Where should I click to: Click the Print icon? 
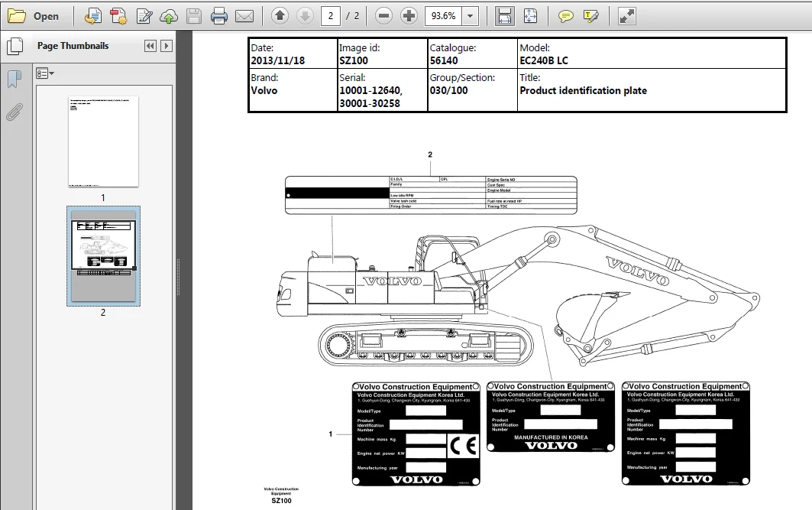tap(219, 16)
